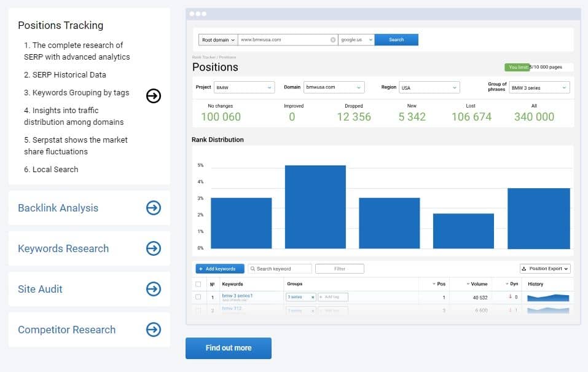Remove the '3 series' tag using its x
The height and width of the screenshot is (372, 588).
pyautogui.click(x=312, y=297)
